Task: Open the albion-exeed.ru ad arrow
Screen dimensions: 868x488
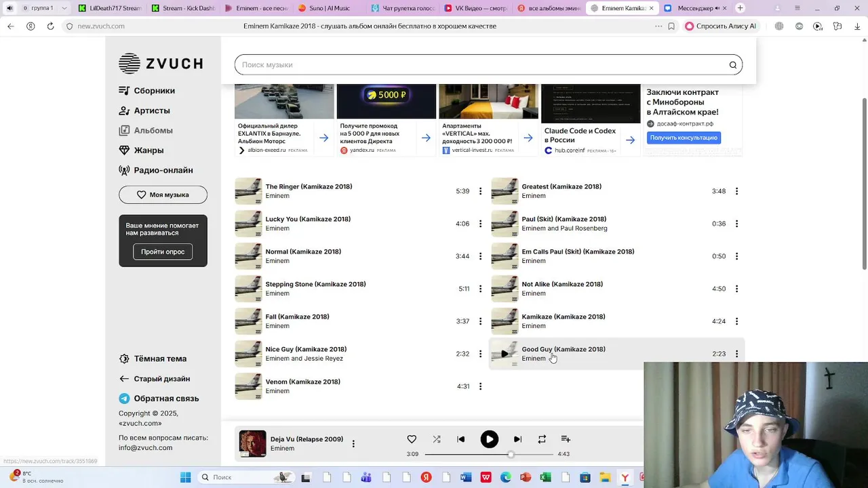Action: [323, 138]
